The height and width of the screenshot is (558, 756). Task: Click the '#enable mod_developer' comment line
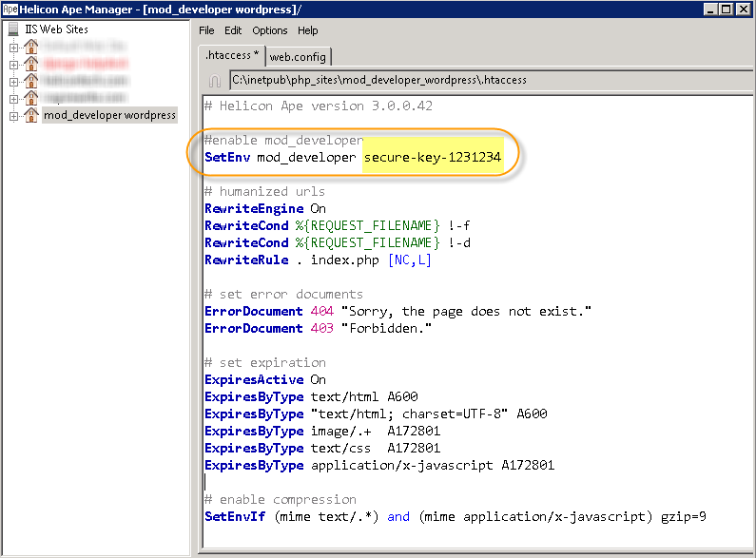(283, 141)
